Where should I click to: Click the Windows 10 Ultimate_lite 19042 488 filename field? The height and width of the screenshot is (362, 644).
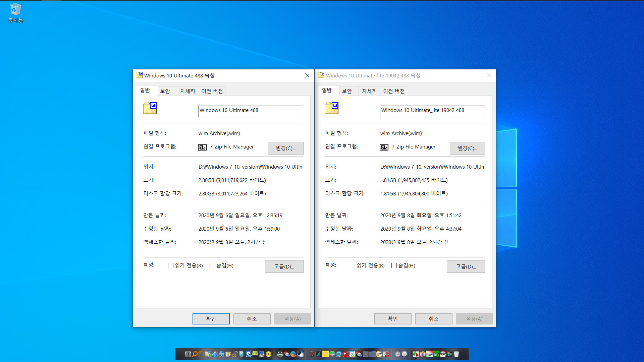(x=432, y=111)
